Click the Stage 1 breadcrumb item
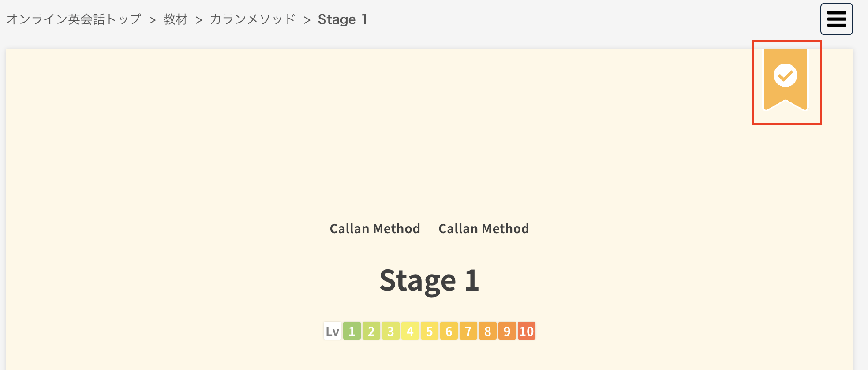The image size is (868, 370). tap(342, 19)
